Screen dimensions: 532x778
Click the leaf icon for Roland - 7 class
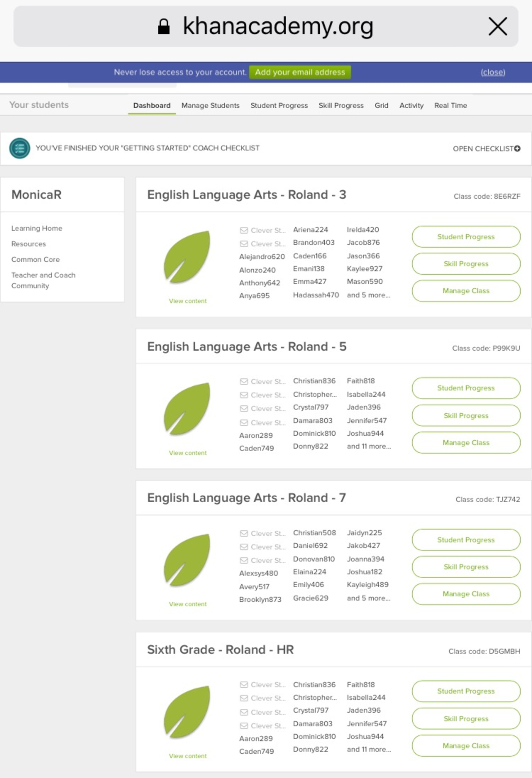[x=187, y=560]
